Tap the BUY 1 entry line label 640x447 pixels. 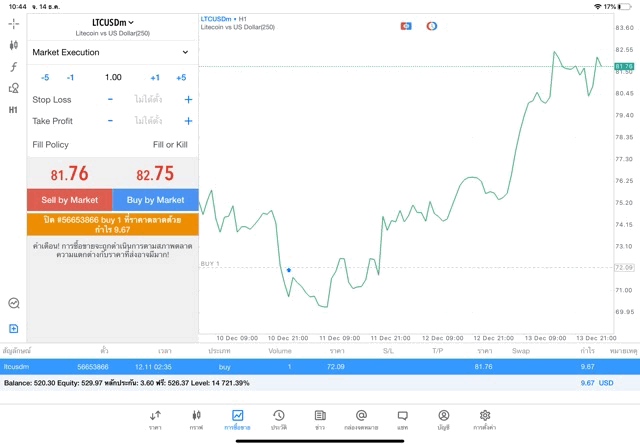point(210,264)
